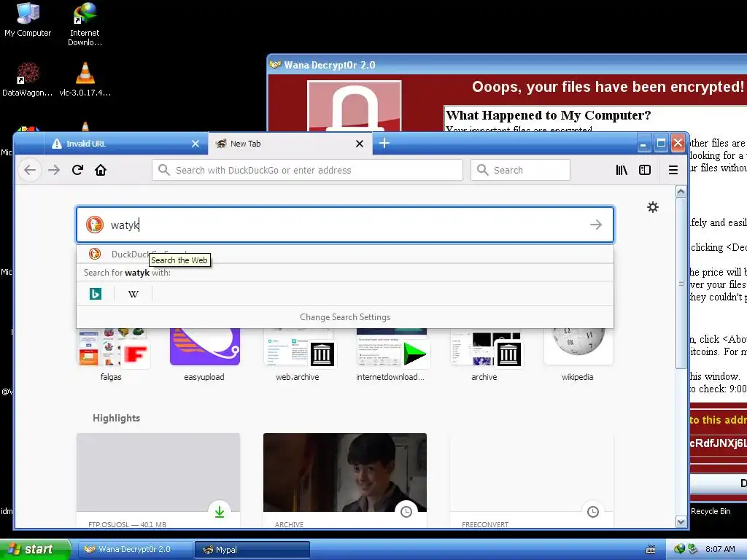Open the archive top site tile
This screenshot has height=560, width=747.
coord(484,355)
